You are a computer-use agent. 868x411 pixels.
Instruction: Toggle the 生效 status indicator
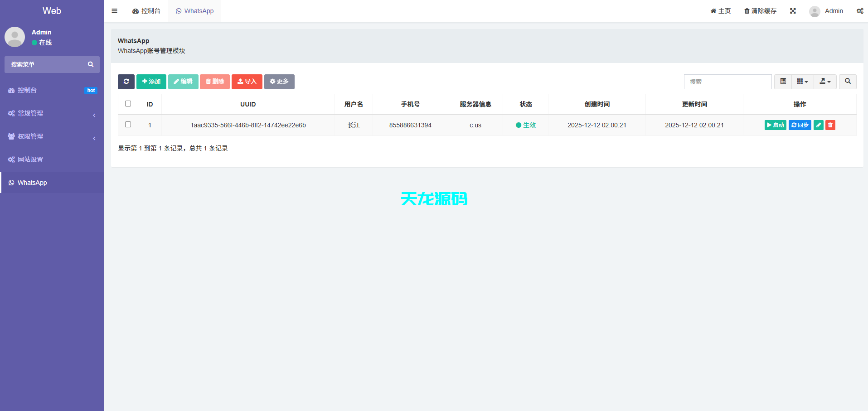(x=526, y=125)
